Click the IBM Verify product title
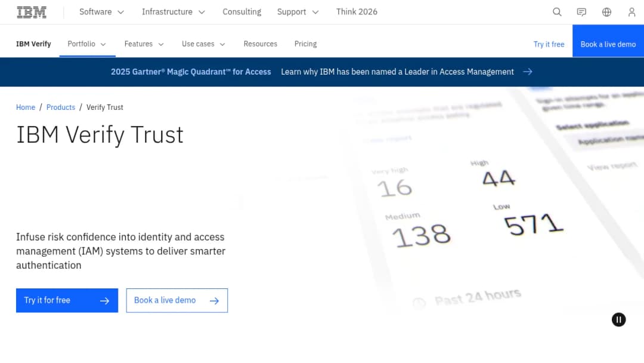This screenshot has height=363, width=644. click(x=33, y=44)
